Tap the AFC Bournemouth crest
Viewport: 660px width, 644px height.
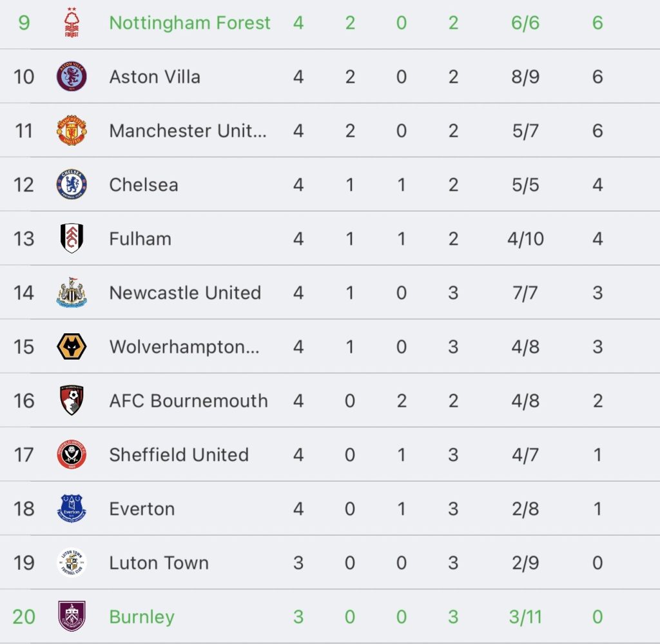pyautogui.click(x=72, y=400)
